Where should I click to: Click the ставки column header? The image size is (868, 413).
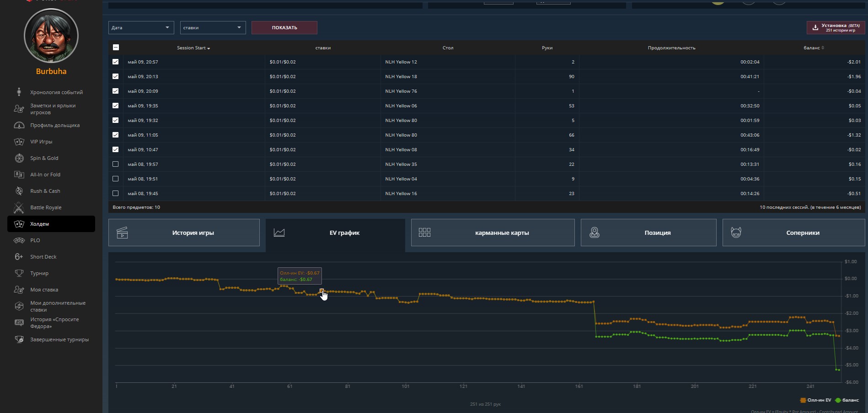pos(323,48)
